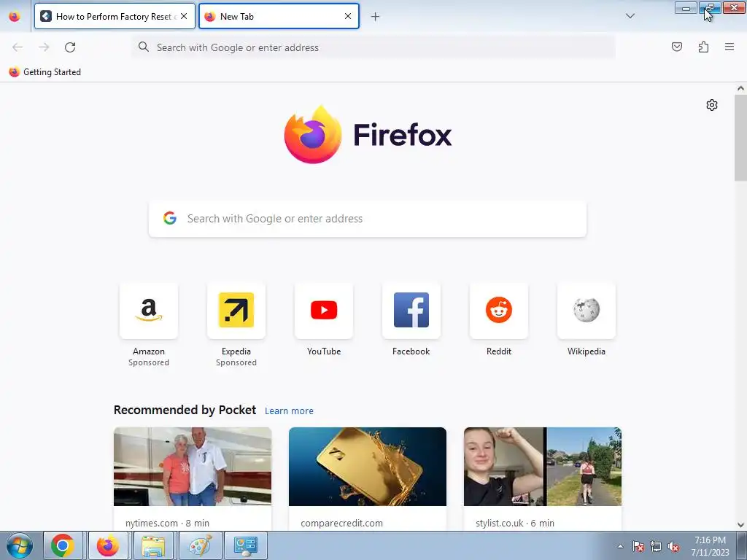Click the search magnifier in address bar
This screenshot has height=560, width=747.
coord(144,47)
